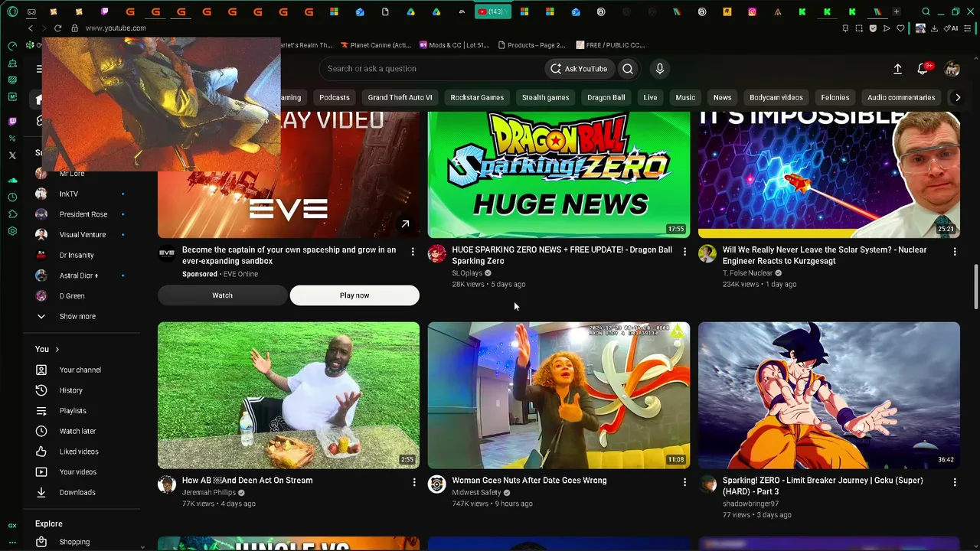
Task: Open more options for AB and Deen video
Action: (414, 482)
